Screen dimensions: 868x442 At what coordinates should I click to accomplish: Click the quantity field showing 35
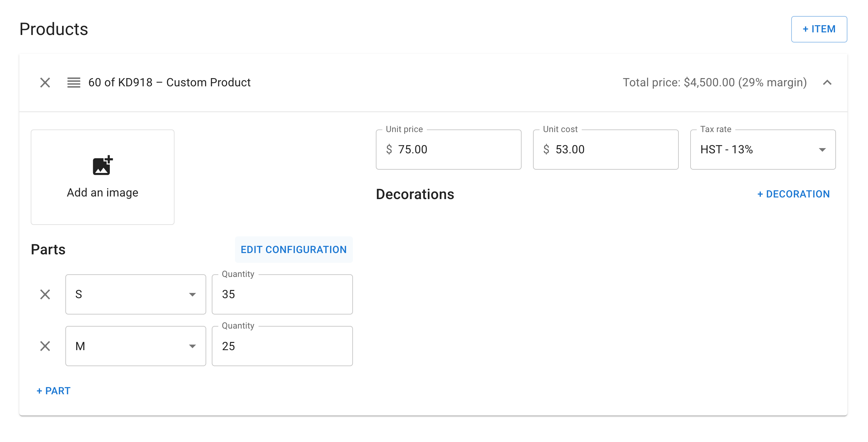(282, 294)
